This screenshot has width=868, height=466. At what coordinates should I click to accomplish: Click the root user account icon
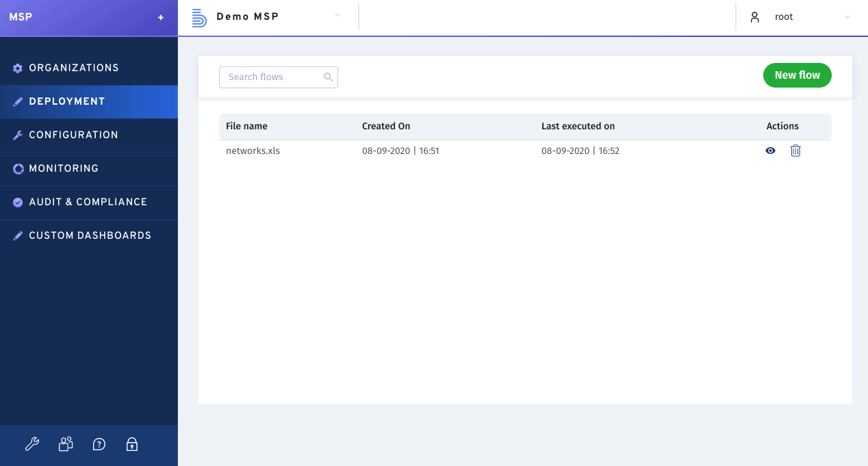coord(755,16)
